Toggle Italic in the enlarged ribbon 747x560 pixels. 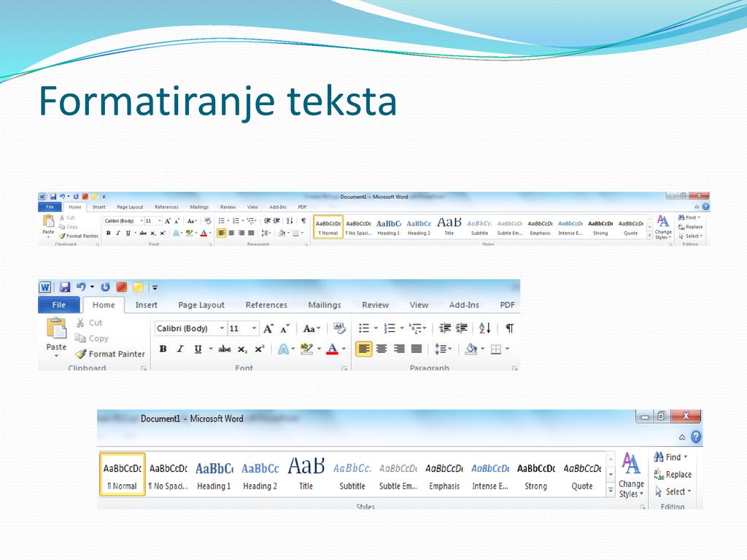(180, 349)
